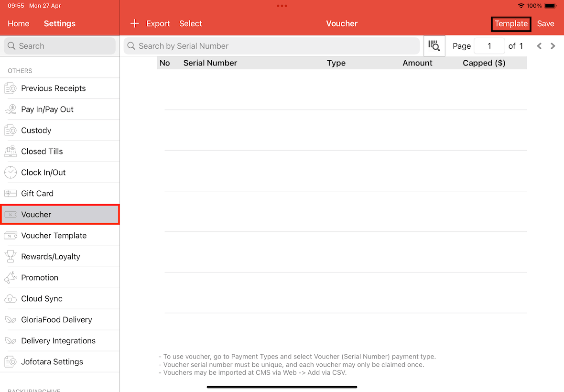Focus the sidebar Search field
The image size is (564, 392).
[x=60, y=46]
